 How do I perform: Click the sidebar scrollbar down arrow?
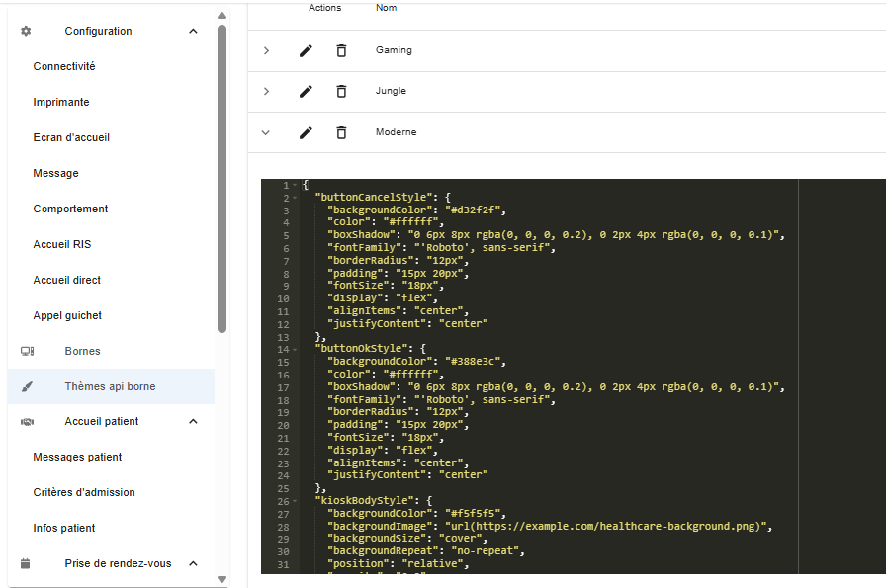point(223,581)
